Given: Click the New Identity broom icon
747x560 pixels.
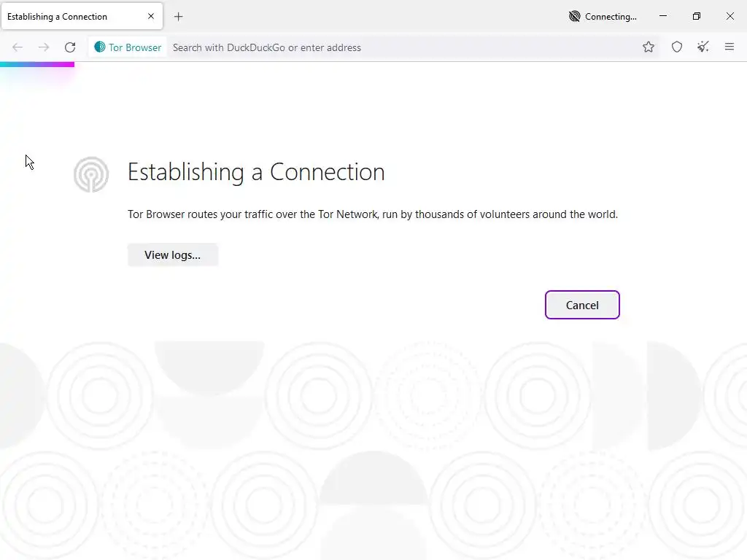Looking at the screenshot, I should point(703,47).
